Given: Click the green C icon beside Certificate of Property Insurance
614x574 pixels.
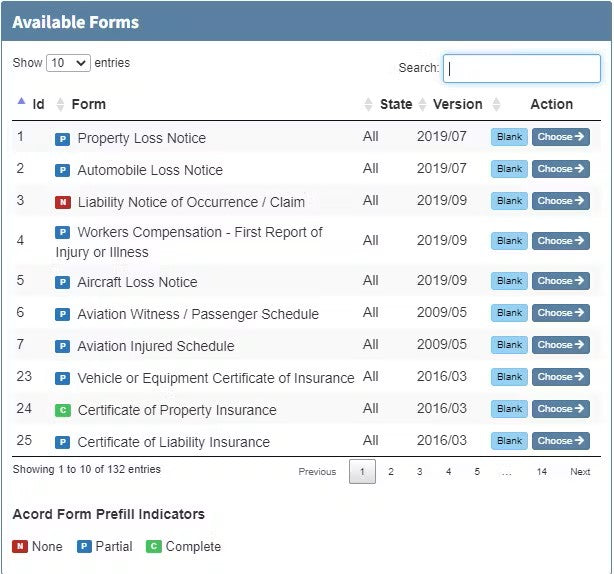Looking at the screenshot, I should (x=62, y=410).
